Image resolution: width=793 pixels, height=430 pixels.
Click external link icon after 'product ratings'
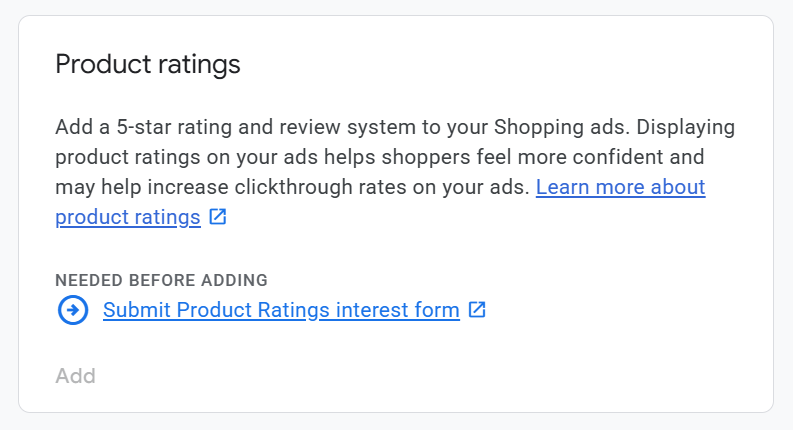(x=218, y=217)
